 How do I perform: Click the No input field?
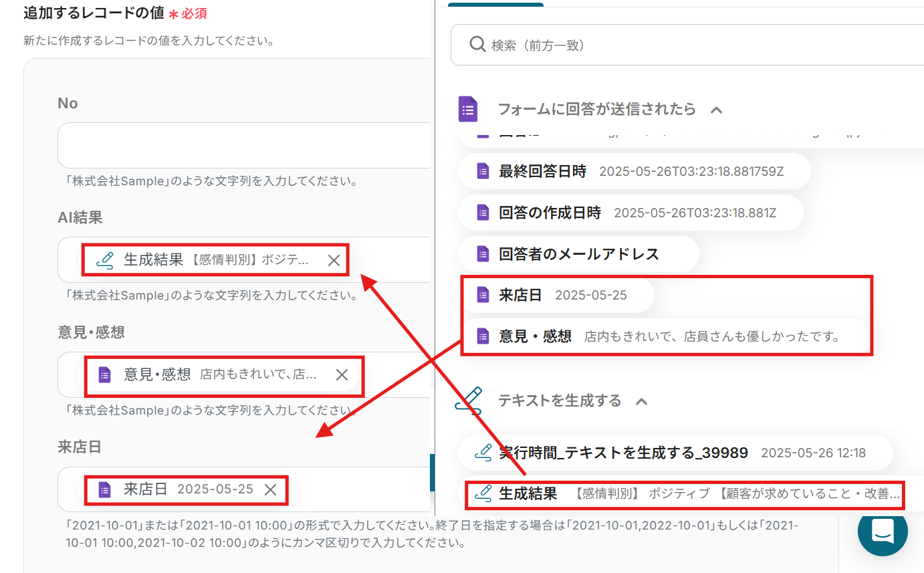click(x=244, y=145)
